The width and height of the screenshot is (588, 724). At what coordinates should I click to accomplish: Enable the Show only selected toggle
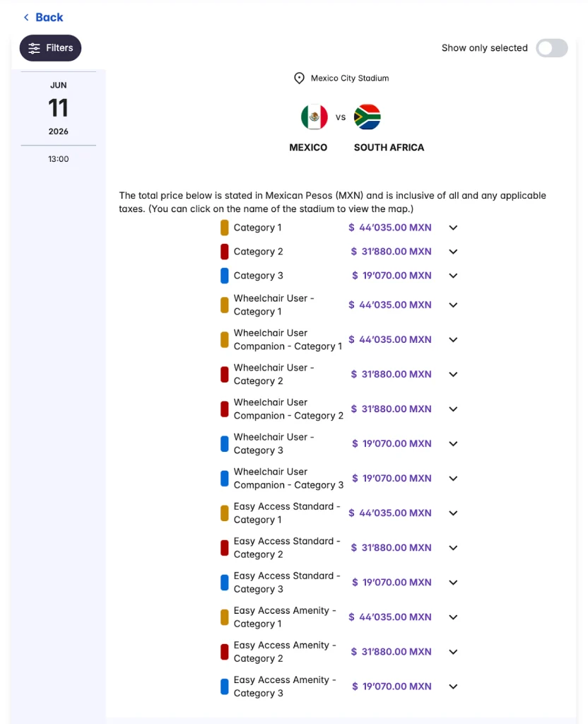coord(551,48)
